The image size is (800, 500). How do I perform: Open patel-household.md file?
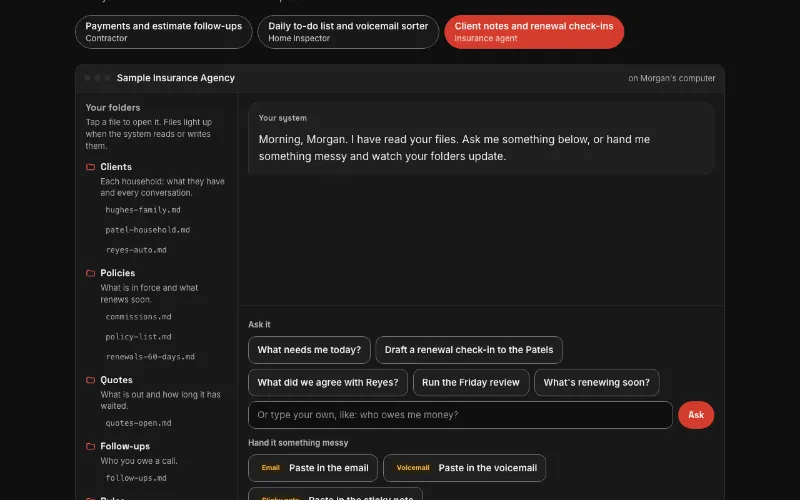click(x=147, y=230)
